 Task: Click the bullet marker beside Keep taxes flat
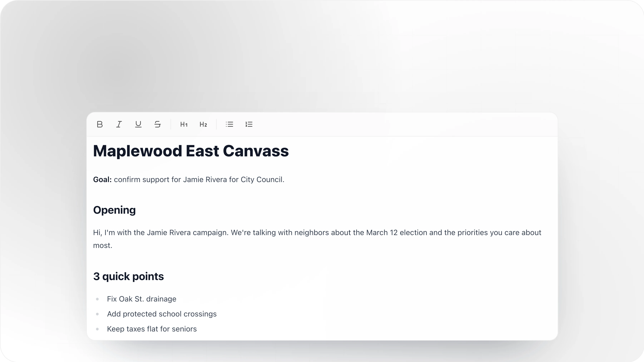tap(98, 329)
